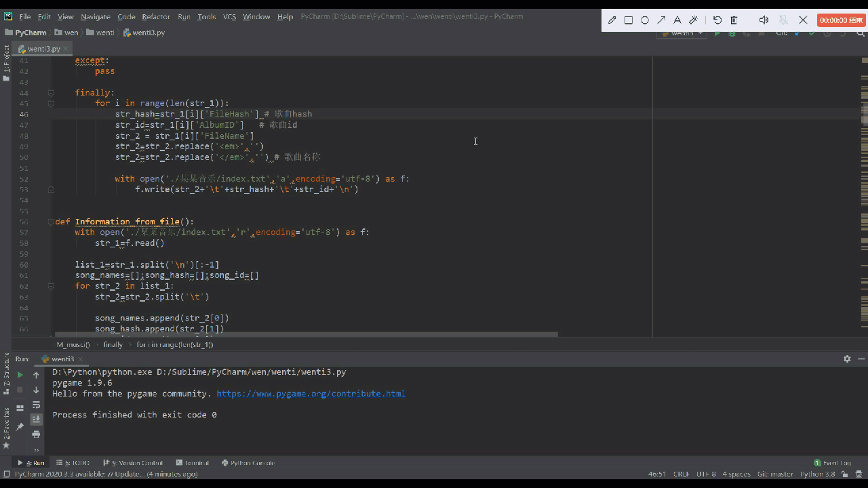868x488 pixels.
Task: Click the down the stack trace arrow
Action: click(x=36, y=390)
